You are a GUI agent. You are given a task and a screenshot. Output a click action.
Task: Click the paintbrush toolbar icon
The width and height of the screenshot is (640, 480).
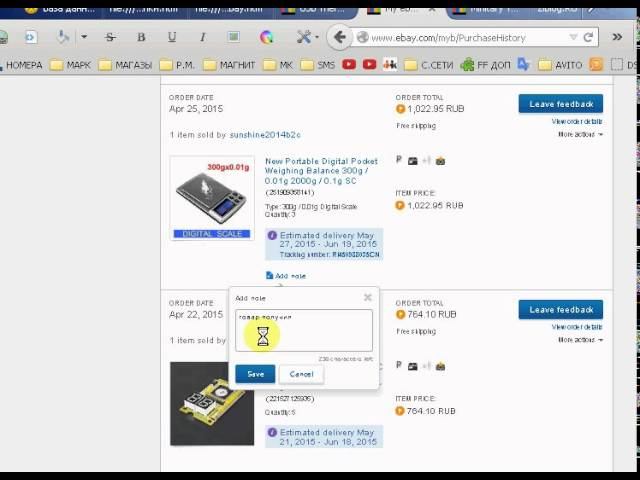coord(63,37)
